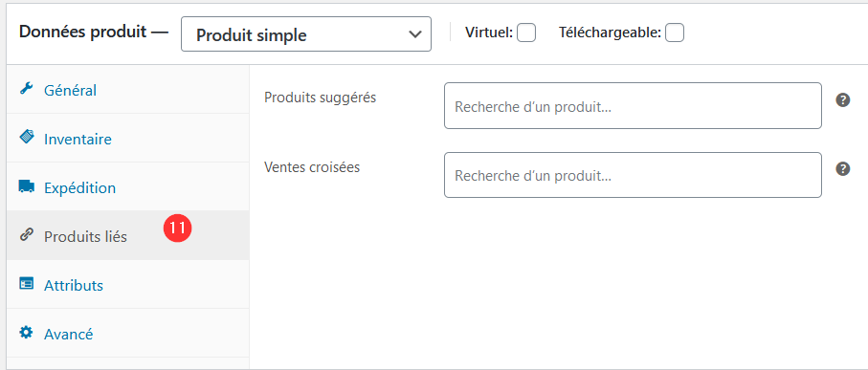Click the help icon for Produits suggérés
Image resolution: width=868 pixels, height=370 pixels.
tap(842, 100)
